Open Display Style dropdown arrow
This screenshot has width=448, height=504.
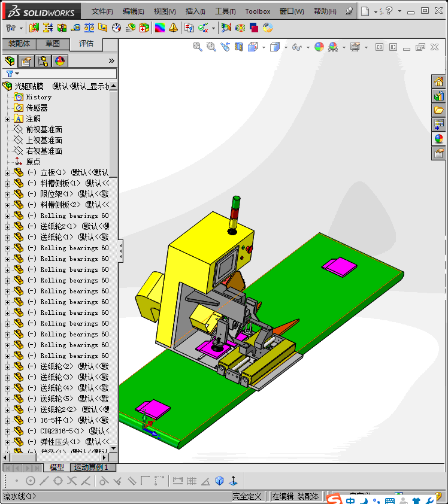tap(286, 47)
